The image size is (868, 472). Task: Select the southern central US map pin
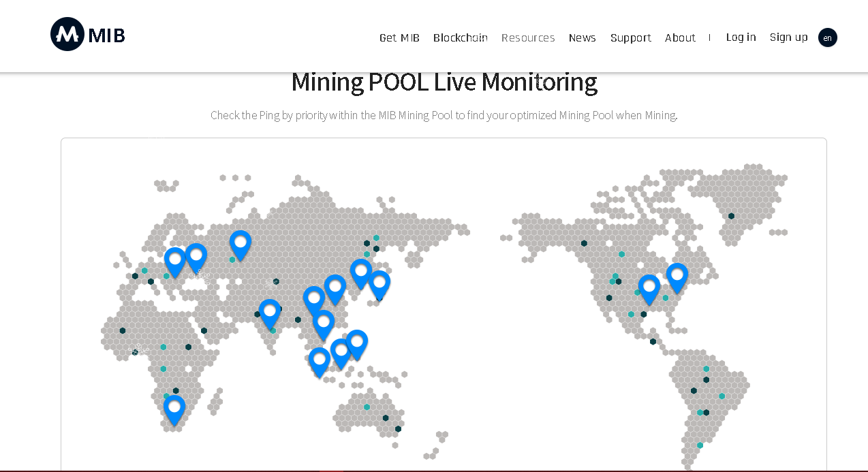coord(649,290)
